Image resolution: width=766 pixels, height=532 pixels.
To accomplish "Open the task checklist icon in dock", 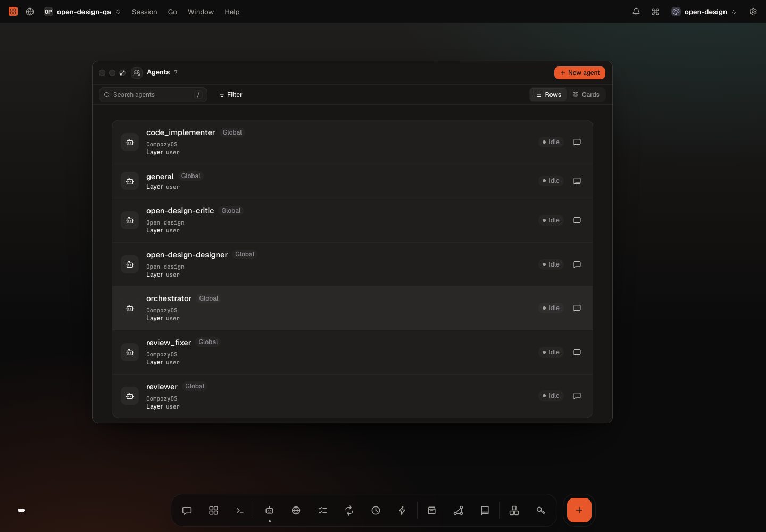I will (323, 510).
